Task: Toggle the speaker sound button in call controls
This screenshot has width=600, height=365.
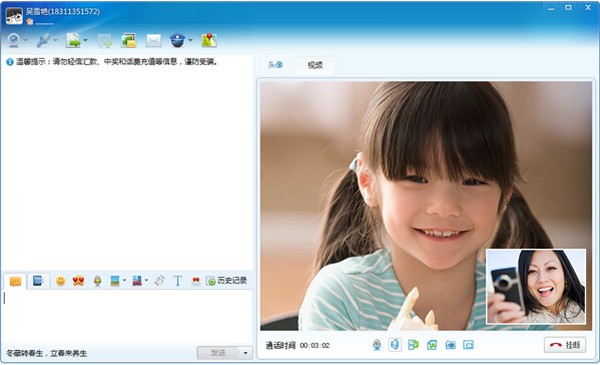Action: pyautogui.click(x=395, y=345)
